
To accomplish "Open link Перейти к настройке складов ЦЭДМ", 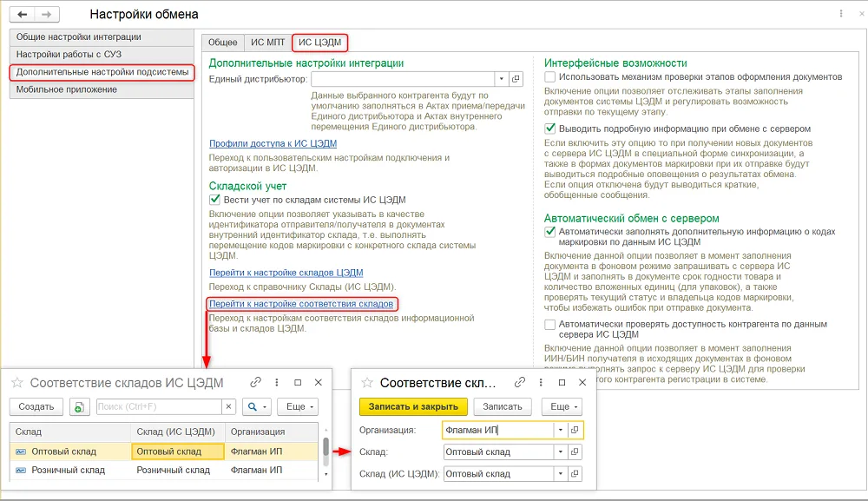I will coord(286,273).
